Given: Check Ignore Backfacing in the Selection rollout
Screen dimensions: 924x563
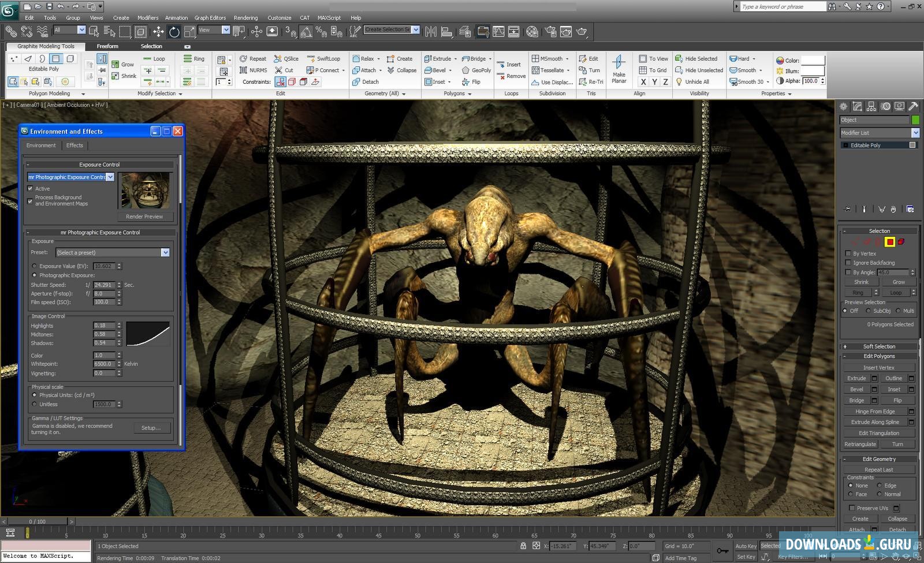Looking at the screenshot, I should tap(848, 263).
